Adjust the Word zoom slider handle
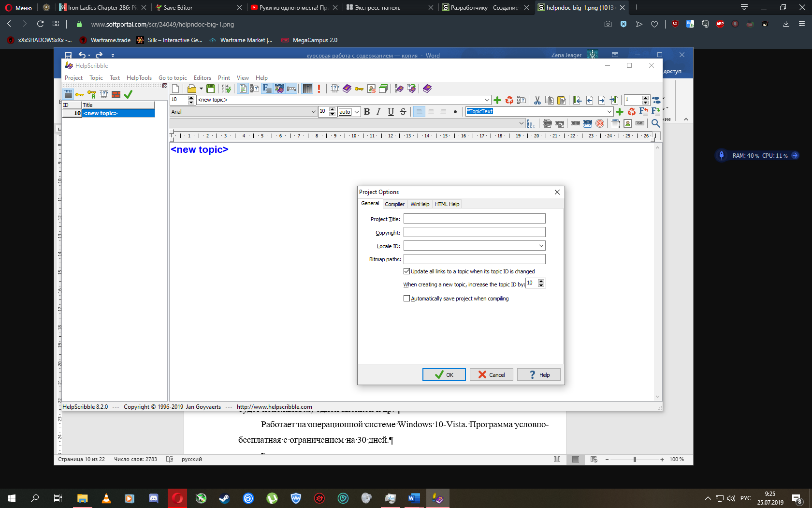 point(635,459)
